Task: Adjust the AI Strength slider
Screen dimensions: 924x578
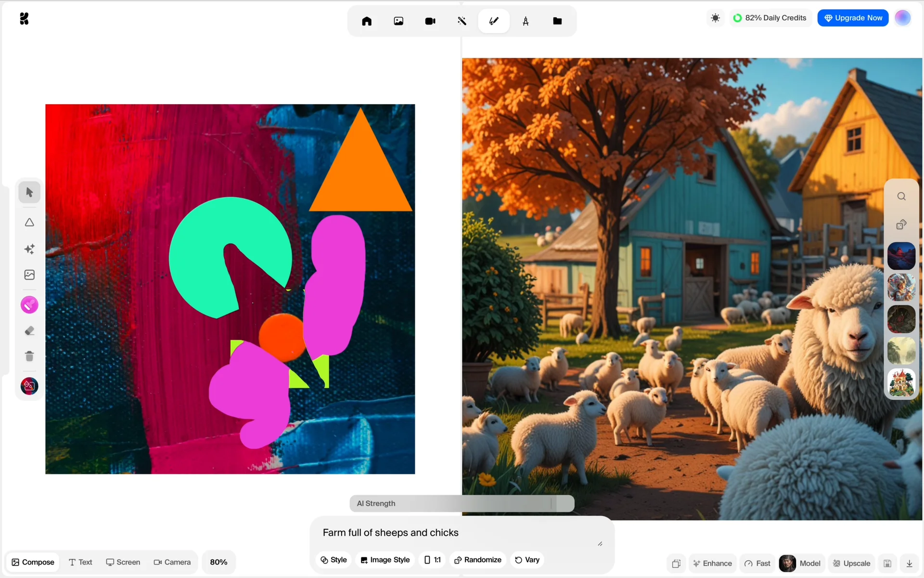Action: [552, 503]
